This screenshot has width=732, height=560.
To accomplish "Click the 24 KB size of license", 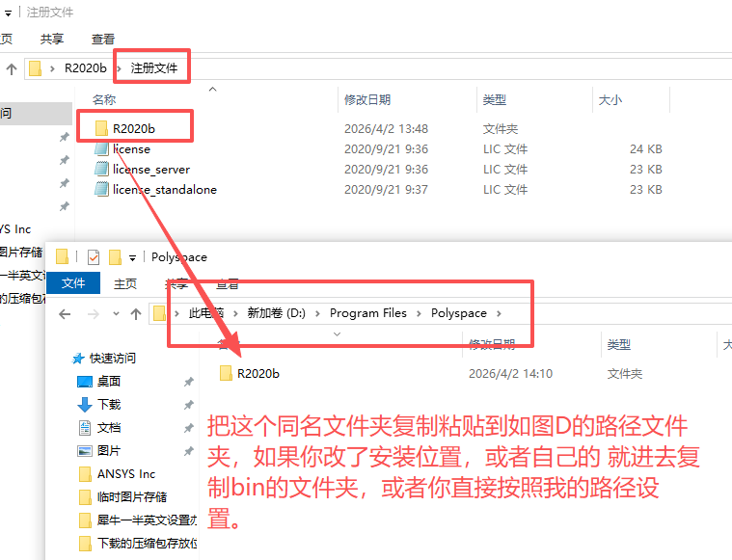I will 645,148.
